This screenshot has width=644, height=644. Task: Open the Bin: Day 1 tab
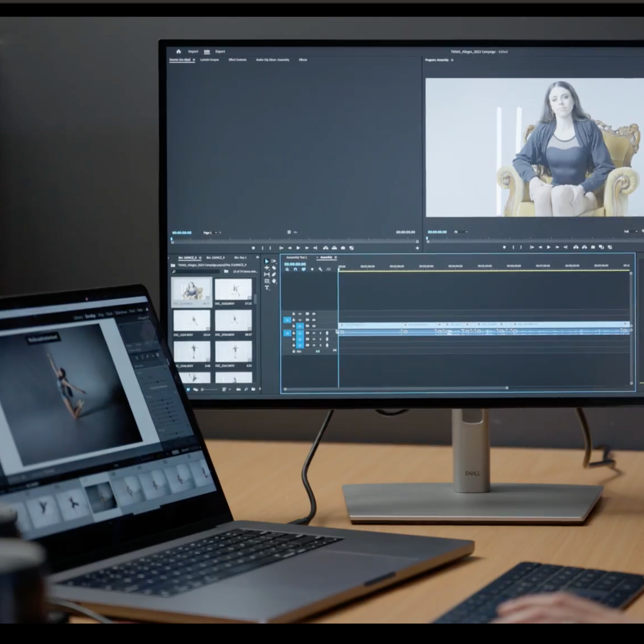tap(241, 257)
